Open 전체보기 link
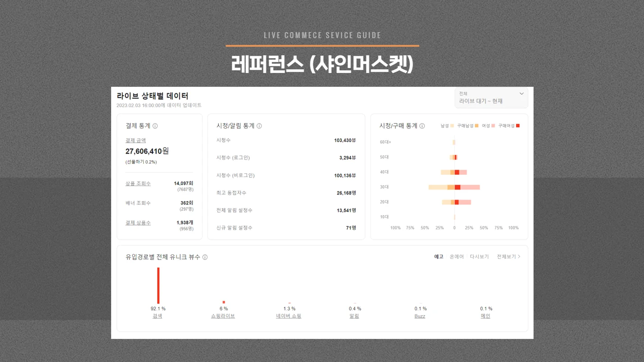644x362 pixels. coord(508,257)
